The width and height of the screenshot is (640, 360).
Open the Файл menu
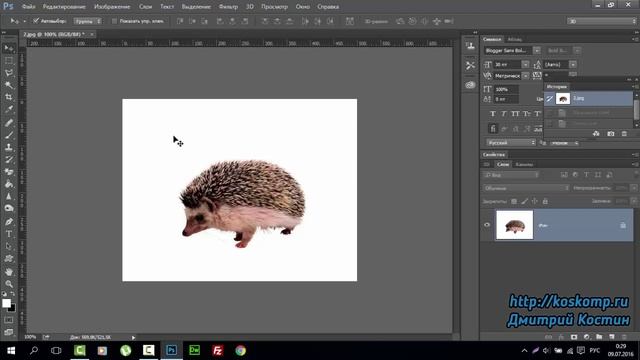(x=28, y=7)
